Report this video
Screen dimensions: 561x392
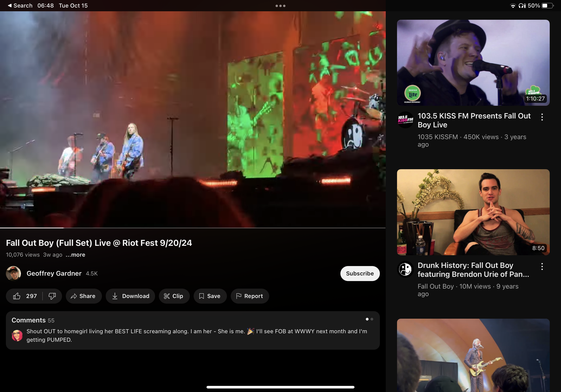coord(250,296)
